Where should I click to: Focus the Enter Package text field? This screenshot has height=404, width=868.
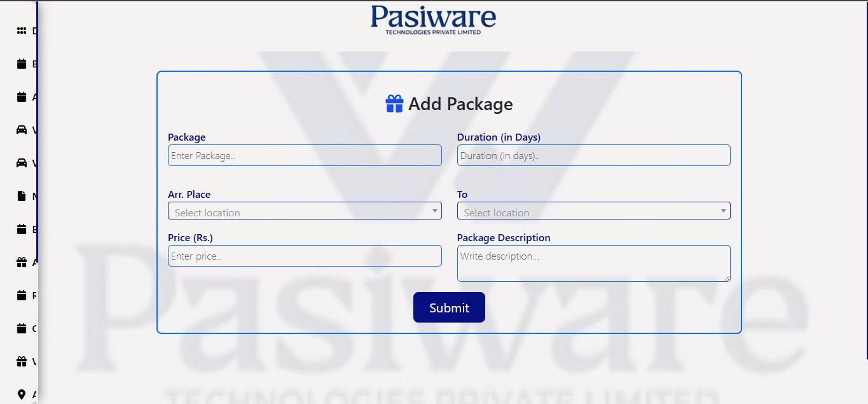pyautogui.click(x=305, y=155)
